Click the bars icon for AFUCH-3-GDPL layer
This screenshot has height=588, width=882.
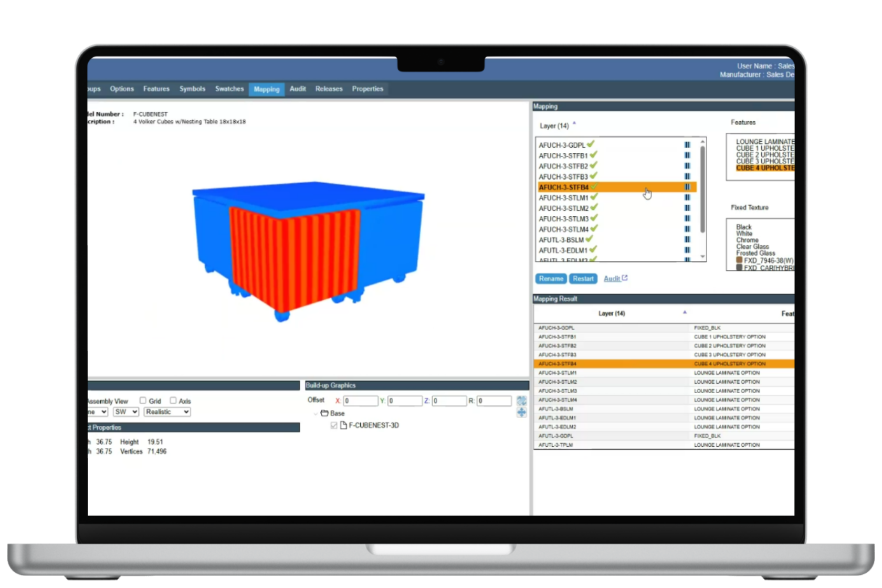pyautogui.click(x=687, y=145)
